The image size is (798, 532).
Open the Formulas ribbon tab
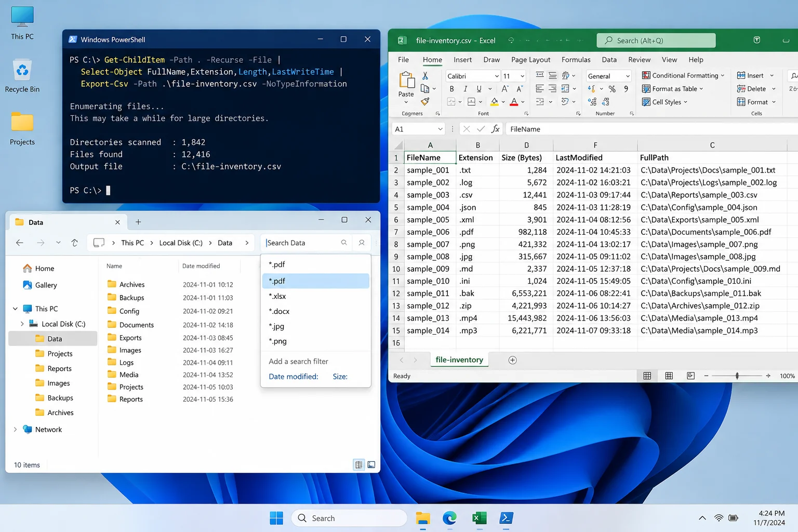(x=576, y=60)
